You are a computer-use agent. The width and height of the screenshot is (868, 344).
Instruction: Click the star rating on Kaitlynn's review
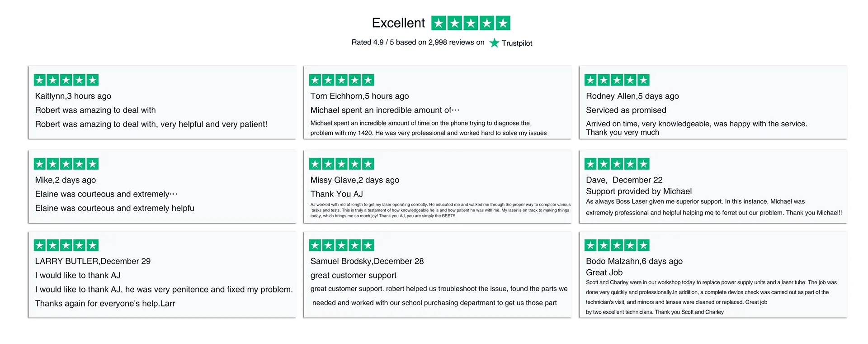pos(66,80)
